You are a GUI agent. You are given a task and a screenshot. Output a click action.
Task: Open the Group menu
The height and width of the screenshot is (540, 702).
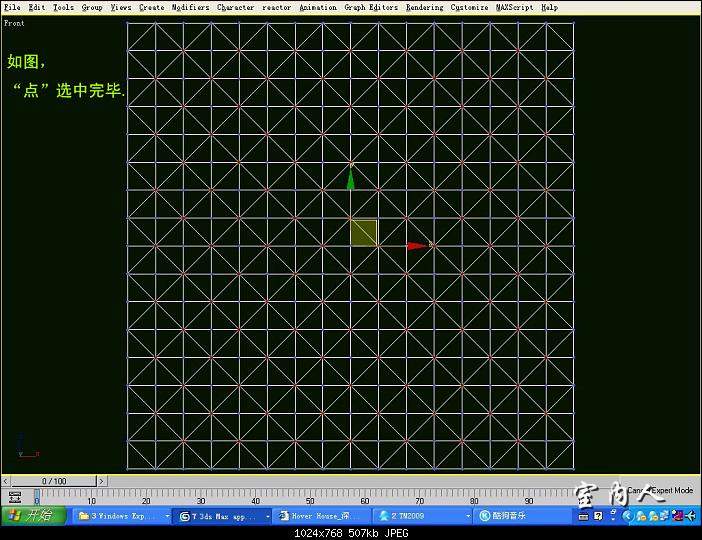point(92,7)
